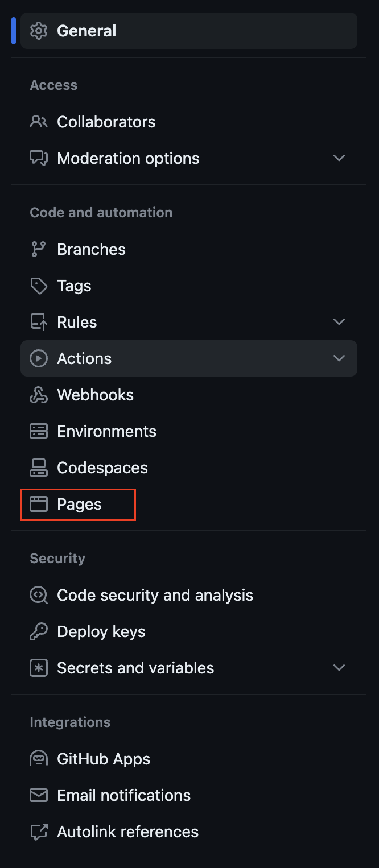This screenshot has height=868, width=379.
Task: Expand the Moderation options chevron
Action: pos(339,158)
